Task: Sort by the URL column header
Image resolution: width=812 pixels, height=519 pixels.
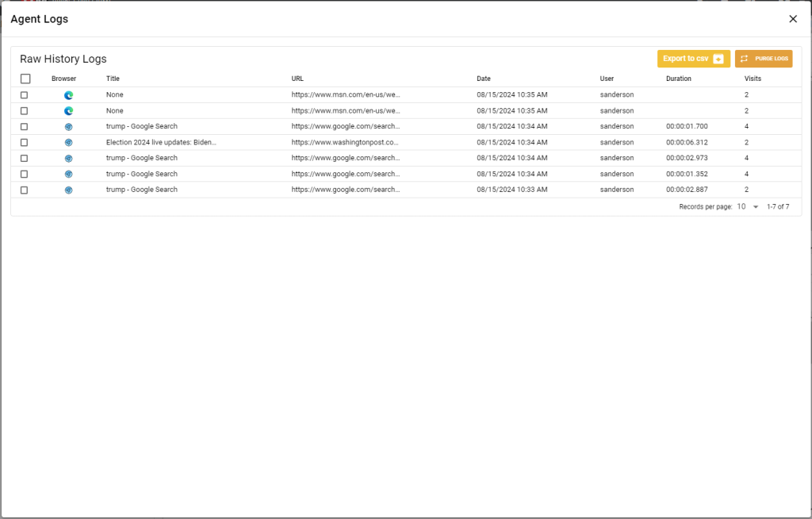Action: click(x=297, y=79)
